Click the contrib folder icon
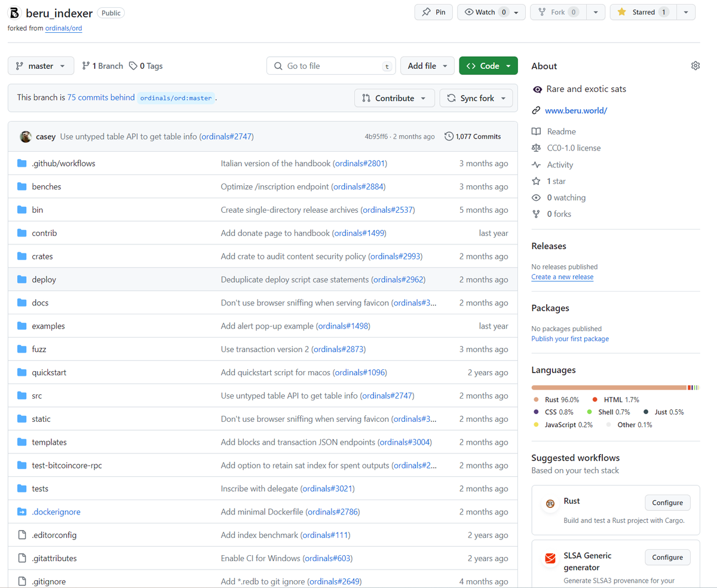This screenshot has width=717, height=588. [22, 233]
